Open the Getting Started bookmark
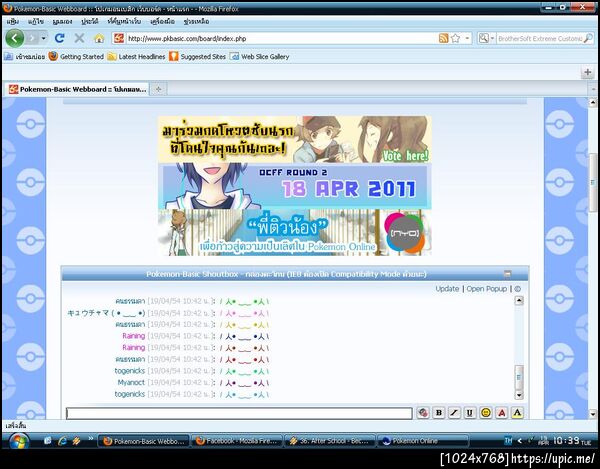600x469 pixels. 76,57
